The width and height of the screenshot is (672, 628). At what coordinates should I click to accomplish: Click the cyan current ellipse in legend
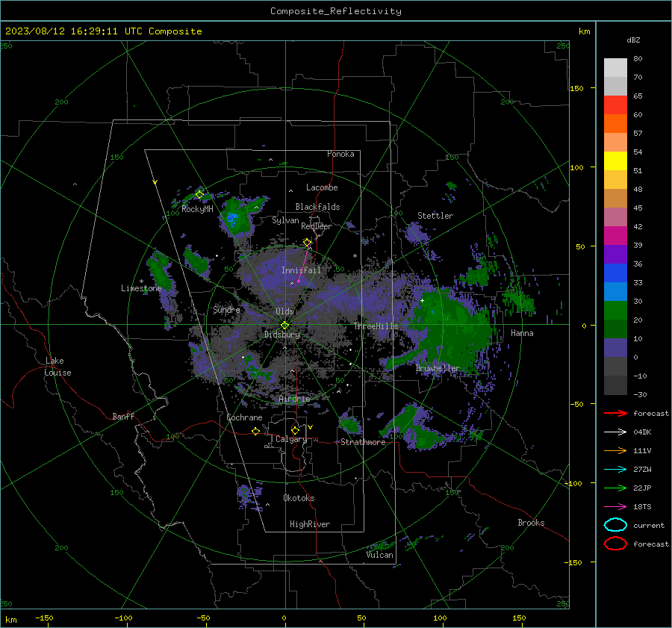pos(615,525)
